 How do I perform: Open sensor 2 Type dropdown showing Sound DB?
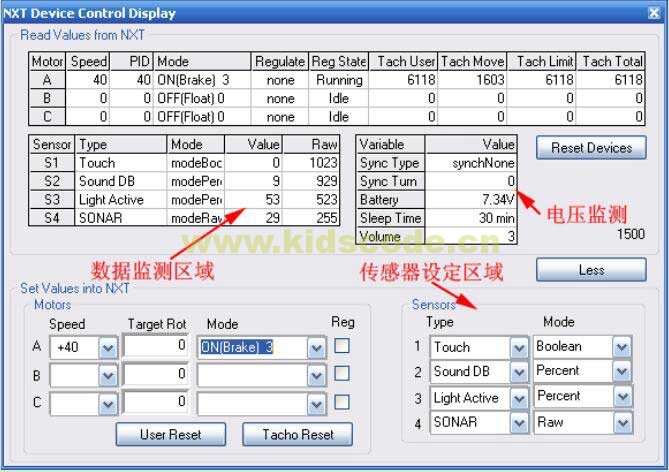519,372
